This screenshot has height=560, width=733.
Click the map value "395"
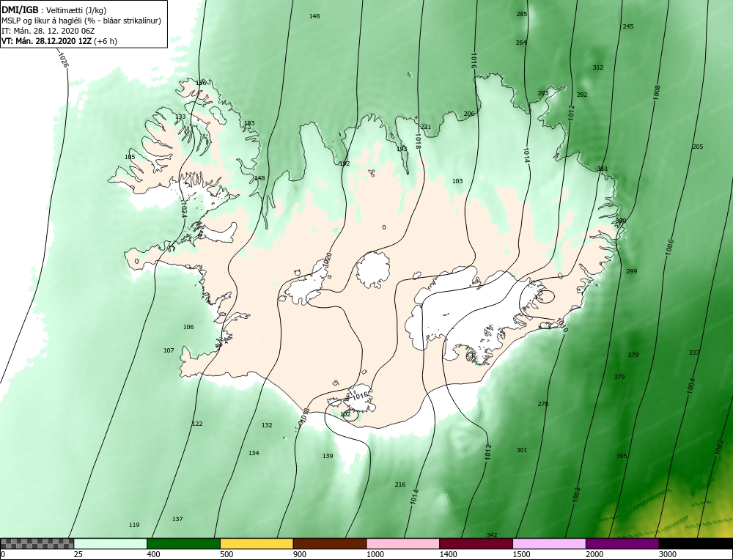[x=622, y=456]
